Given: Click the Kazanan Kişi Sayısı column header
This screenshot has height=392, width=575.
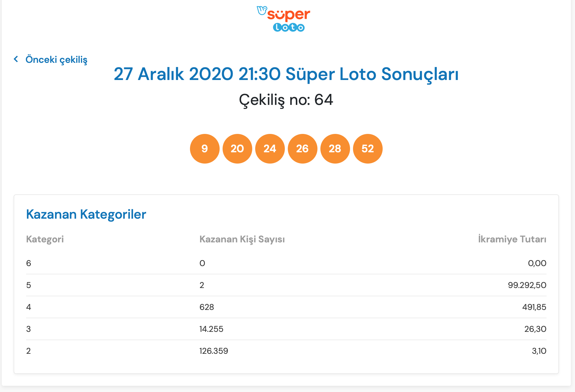Looking at the screenshot, I should (x=242, y=239).
